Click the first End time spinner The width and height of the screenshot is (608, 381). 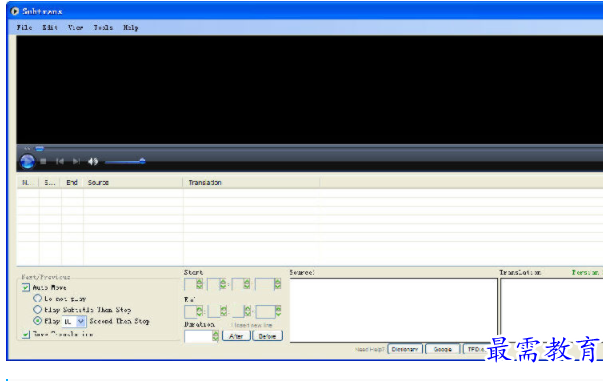199,311
